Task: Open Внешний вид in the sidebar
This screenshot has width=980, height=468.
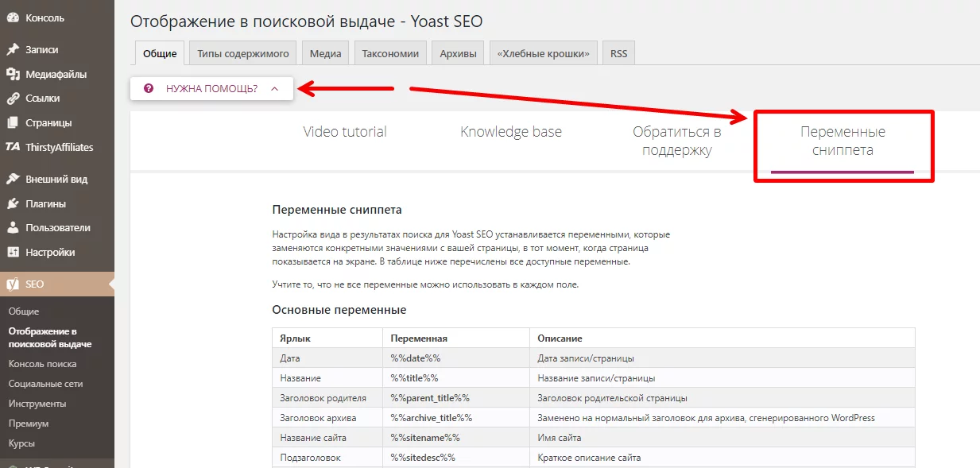Action: [x=57, y=179]
